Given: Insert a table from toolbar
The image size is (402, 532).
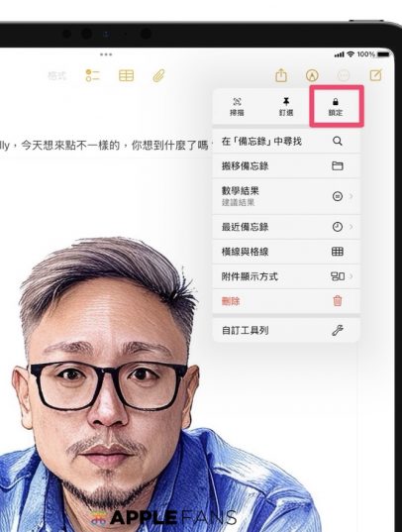Looking at the screenshot, I should (x=126, y=75).
